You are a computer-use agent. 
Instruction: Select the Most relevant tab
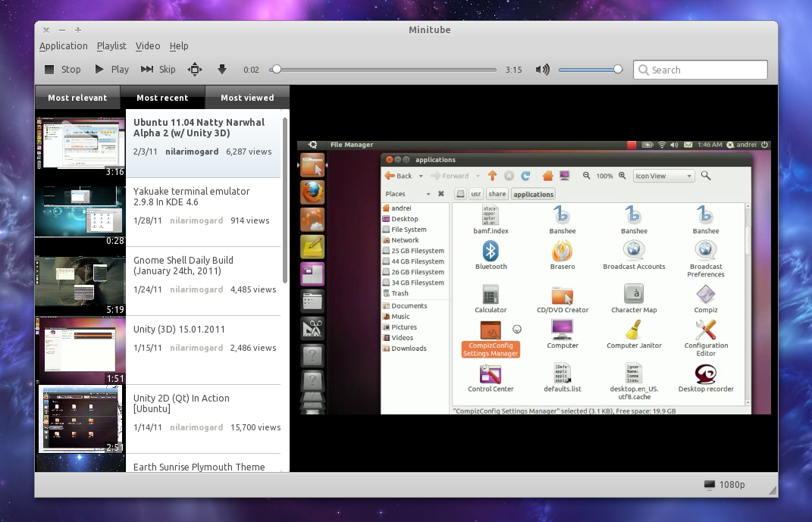[x=77, y=98]
